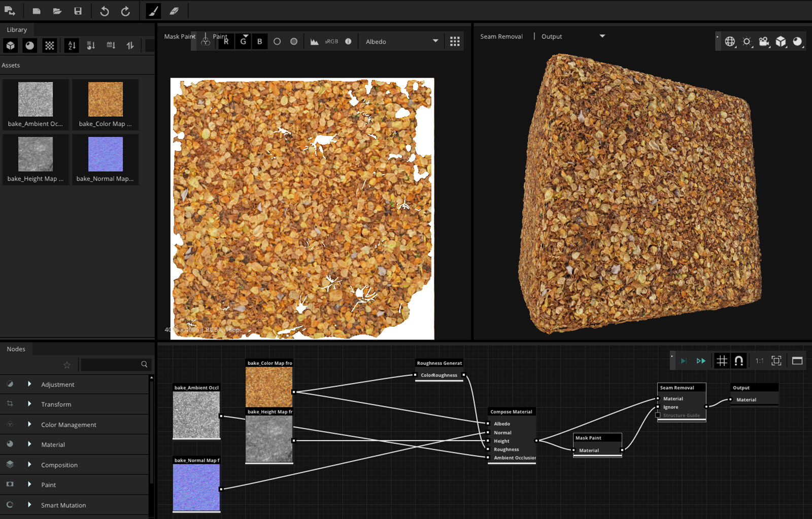Click the filled color circle in the paint toolbar
812x519 pixels.
point(293,41)
